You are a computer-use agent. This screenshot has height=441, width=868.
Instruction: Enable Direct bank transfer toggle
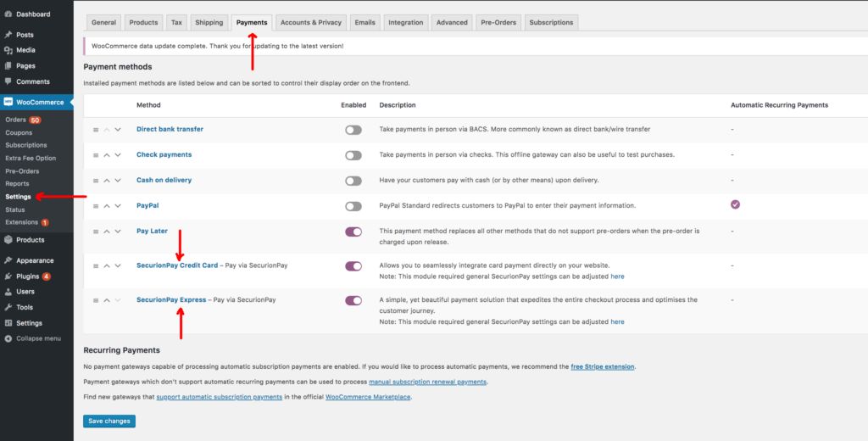coord(353,130)
